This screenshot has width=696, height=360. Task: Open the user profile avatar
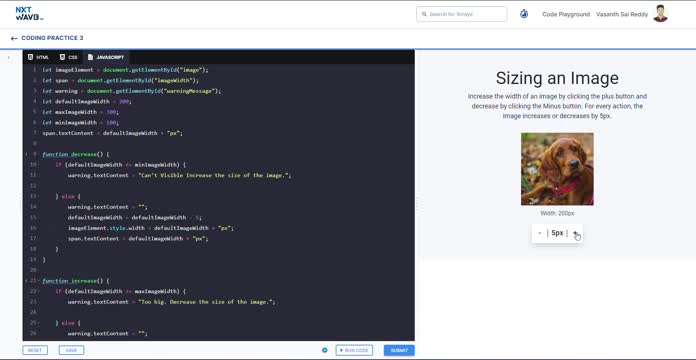click(660, 14)
